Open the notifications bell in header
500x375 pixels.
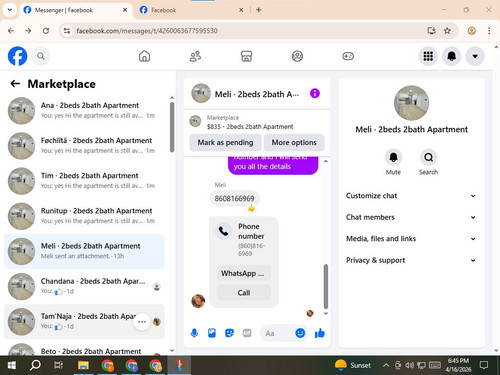(x=452, y=56)
